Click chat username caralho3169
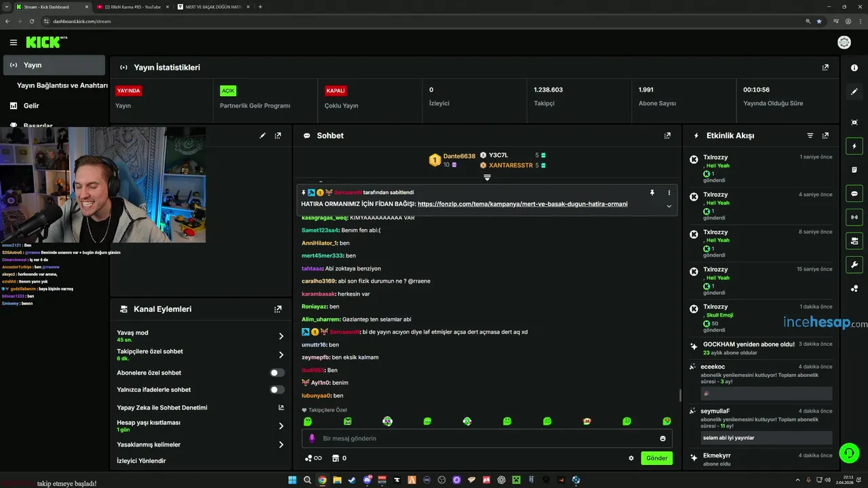 (x=319, y=281)
